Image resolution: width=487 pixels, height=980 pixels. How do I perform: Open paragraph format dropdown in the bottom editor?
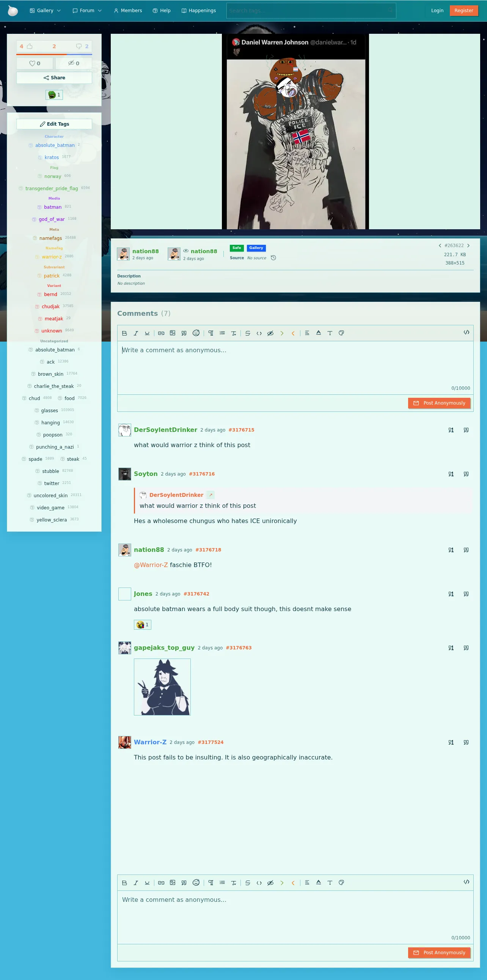(211, 882)
